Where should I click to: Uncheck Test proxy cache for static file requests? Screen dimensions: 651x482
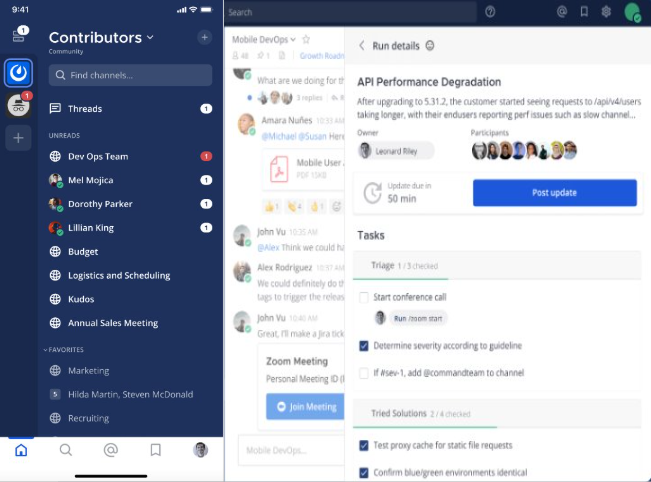pos(364,445)
